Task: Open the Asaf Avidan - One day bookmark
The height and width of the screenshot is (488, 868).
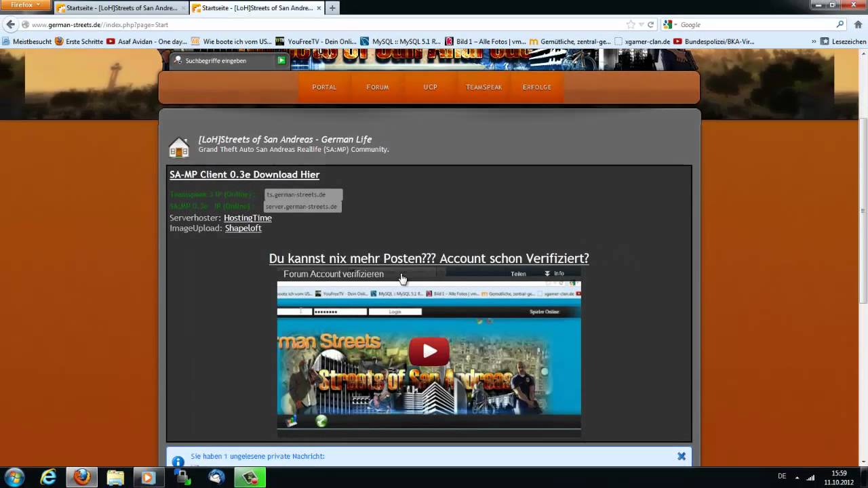Action: [x=146, y=41]
